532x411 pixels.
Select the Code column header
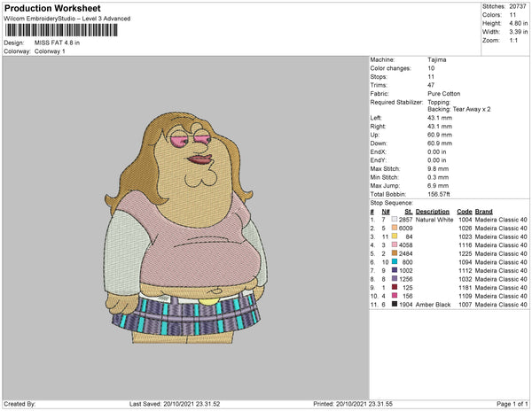pos(464,213)
